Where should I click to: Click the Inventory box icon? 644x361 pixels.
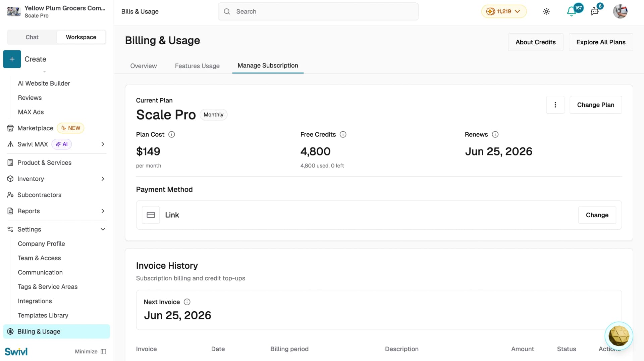click(10, 179)
